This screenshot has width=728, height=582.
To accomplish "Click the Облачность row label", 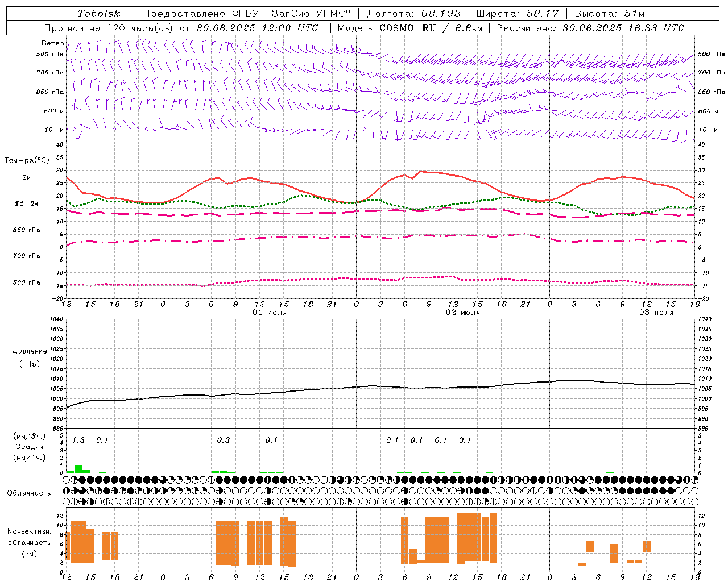I will pyautogui.click(x=29, y=493).
